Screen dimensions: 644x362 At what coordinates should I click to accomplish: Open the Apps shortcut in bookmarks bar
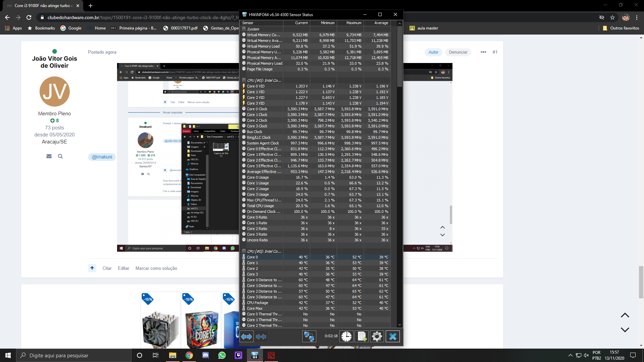13,28
